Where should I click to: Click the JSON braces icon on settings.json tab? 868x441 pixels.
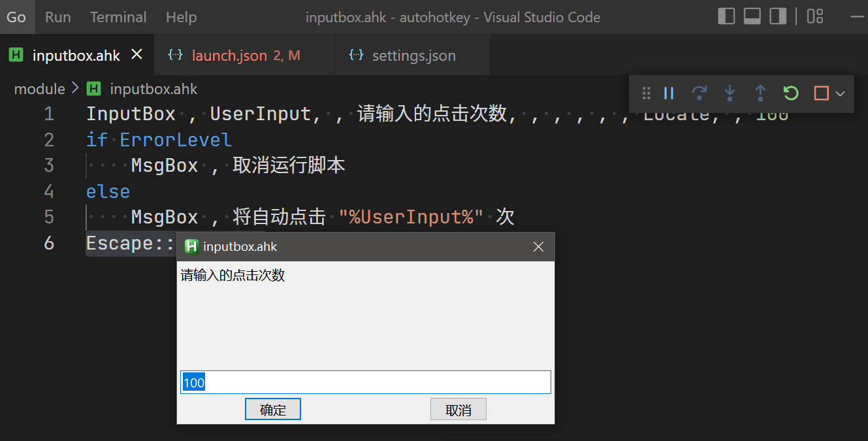pos(356,55)
